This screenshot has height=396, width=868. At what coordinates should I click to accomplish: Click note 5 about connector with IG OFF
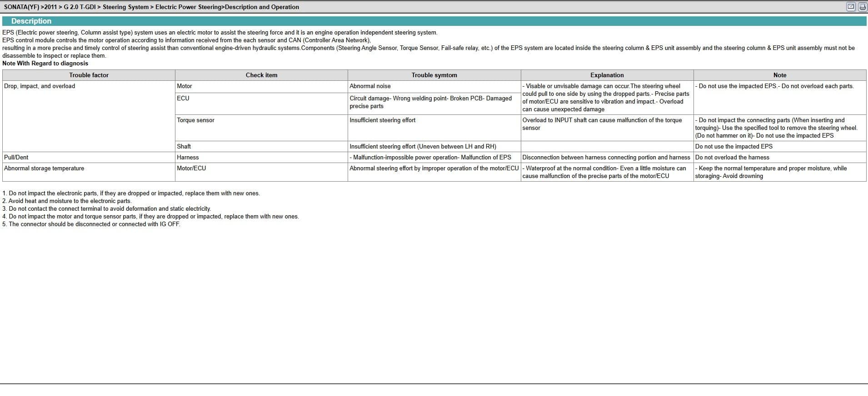(x=91, y=224)
